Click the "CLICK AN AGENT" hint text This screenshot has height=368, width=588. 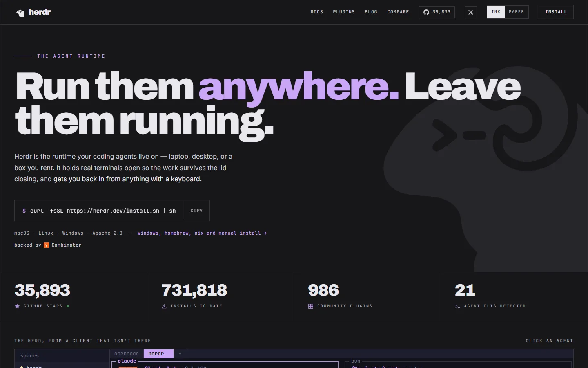point(550,341)
